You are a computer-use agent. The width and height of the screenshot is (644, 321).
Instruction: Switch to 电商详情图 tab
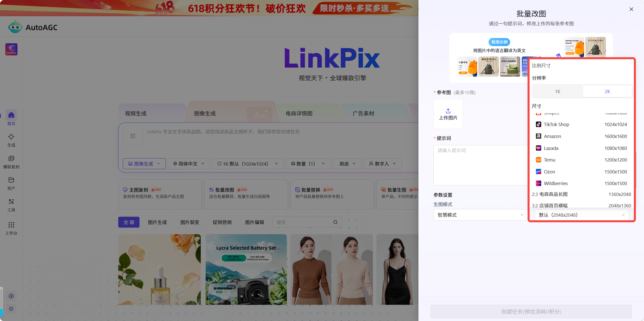299,113
